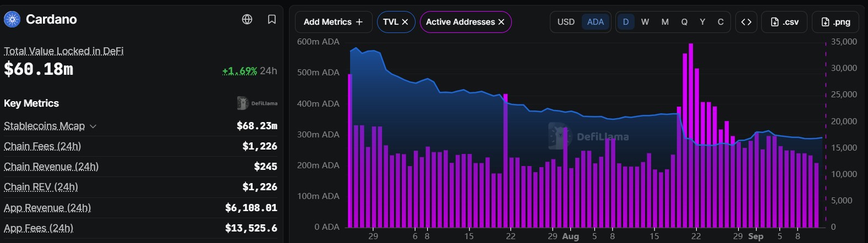This screenshot has height=243, width=868.
Task: Open the Cardano website globe icon
Action: (247, 19)
